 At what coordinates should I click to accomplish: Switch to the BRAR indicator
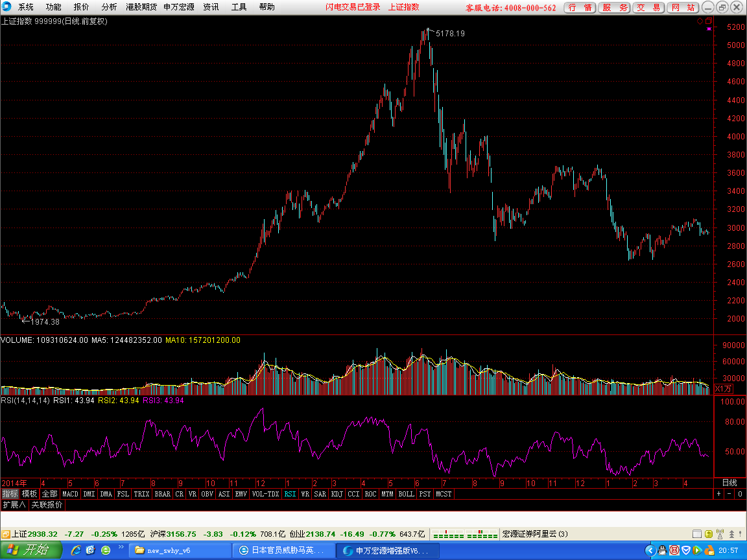(163, 494)
